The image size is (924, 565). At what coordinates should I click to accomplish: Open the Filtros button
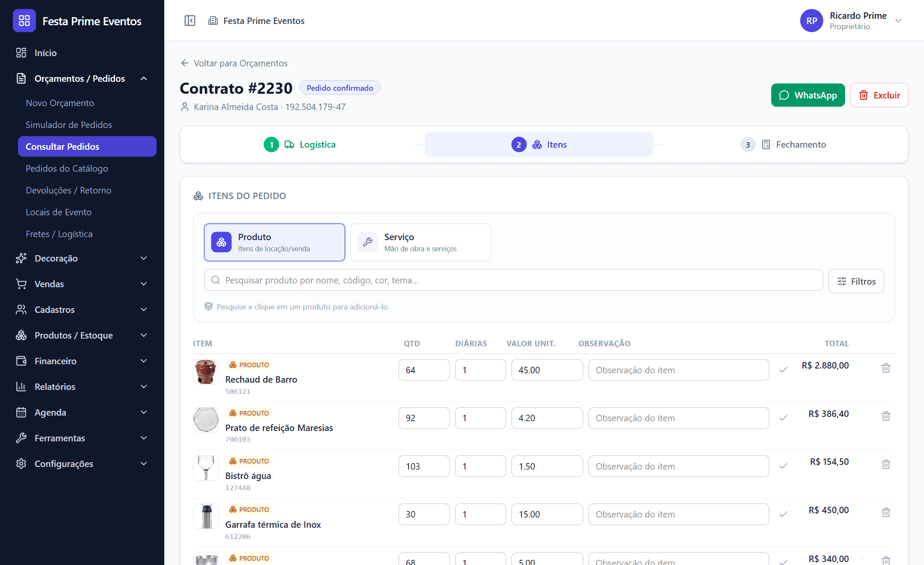tap(856, 281)
